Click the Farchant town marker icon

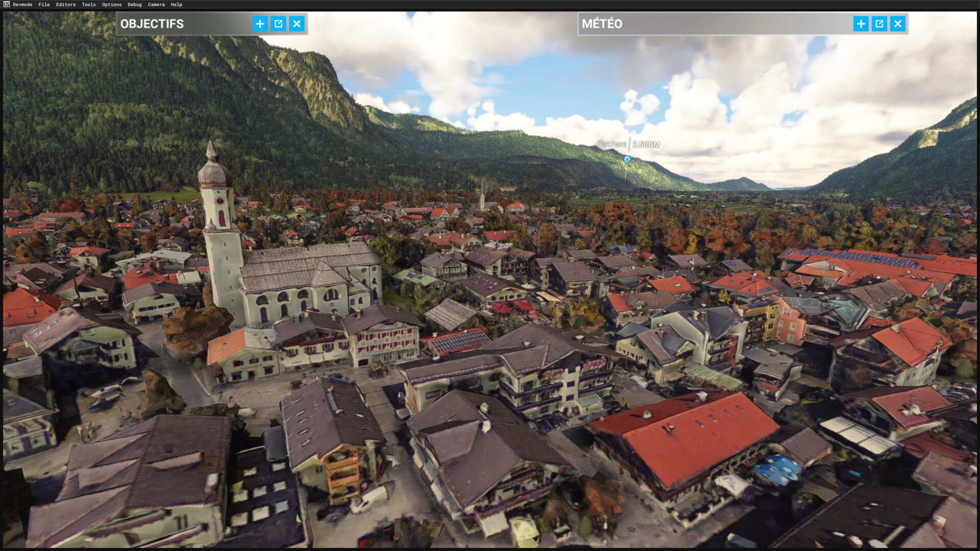(x=627, y=159)
